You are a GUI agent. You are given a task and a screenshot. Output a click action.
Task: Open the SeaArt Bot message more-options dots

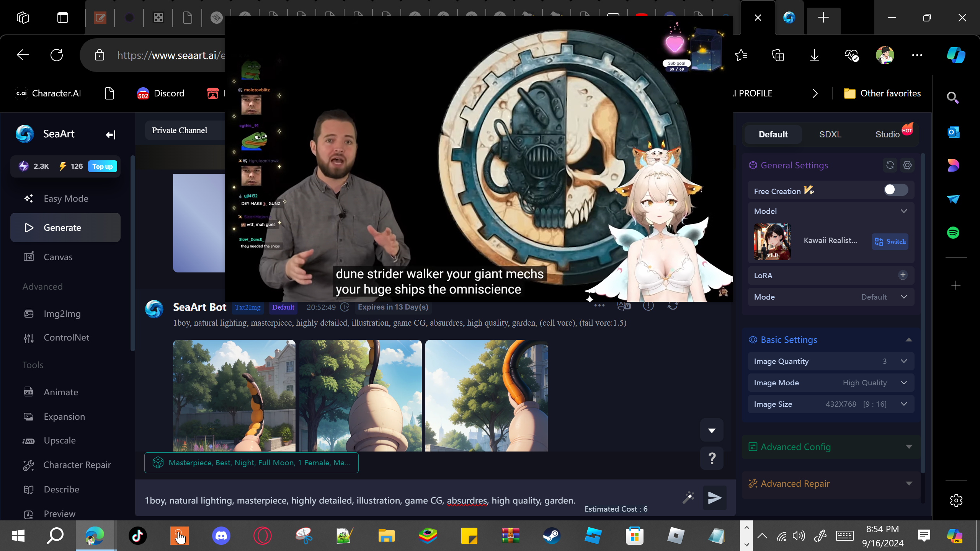click(x=599, y=306)
